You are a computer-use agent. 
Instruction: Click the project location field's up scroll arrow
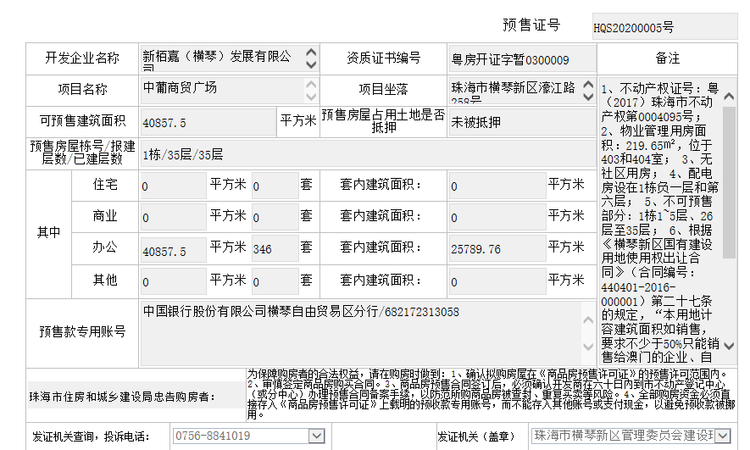pos(588,85)
